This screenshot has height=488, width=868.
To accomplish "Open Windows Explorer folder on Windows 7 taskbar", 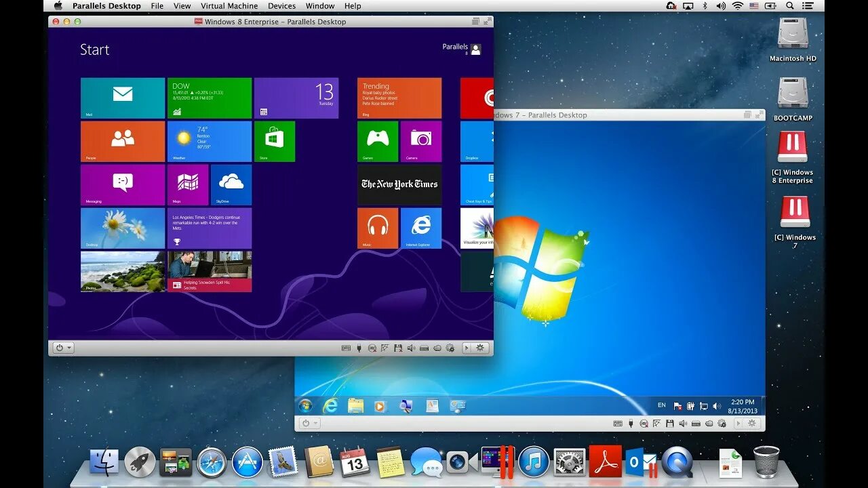I will pos(355,405).
